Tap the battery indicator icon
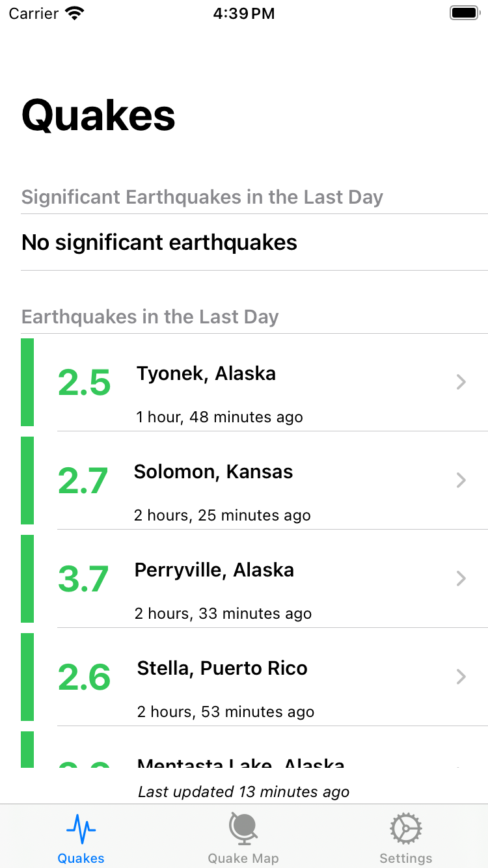The image size is (488, 868). [x=465, y=13]
